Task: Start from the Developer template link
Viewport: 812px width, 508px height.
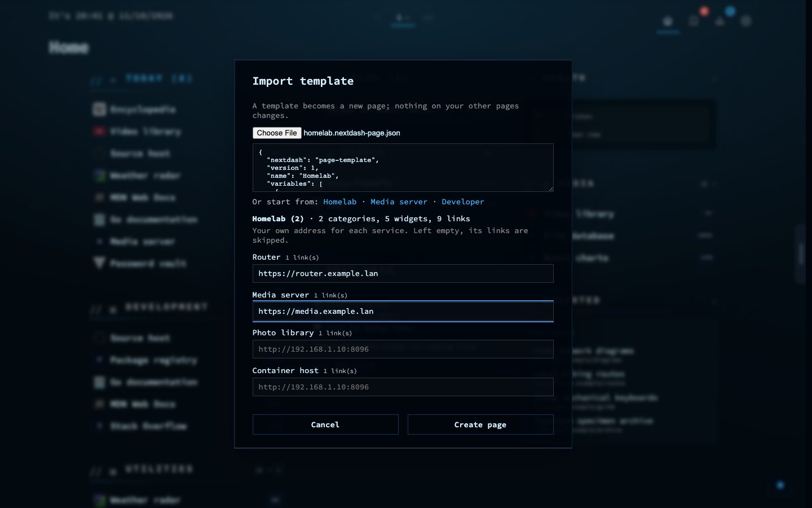Action: 463,202
